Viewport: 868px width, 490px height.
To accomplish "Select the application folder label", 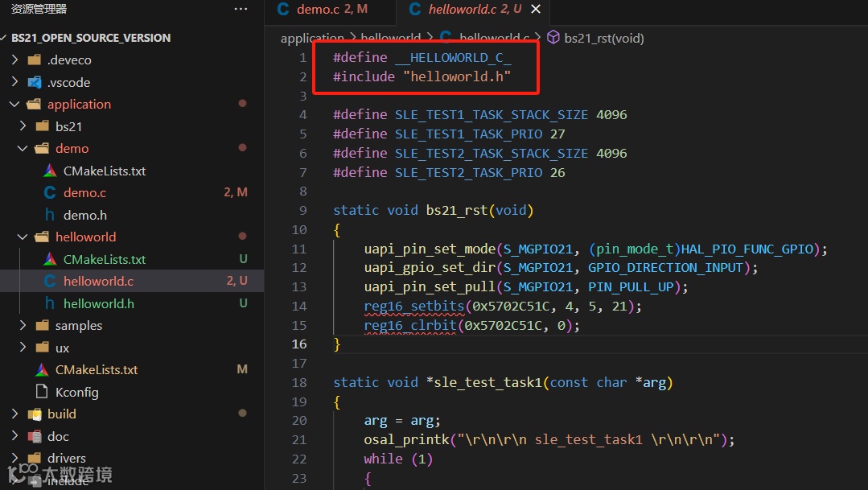I will coord(79,104).
